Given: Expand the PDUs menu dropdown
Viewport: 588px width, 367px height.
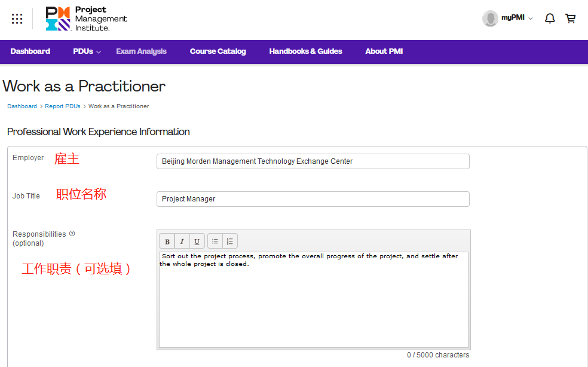Looking at the screenshot, I should pos(87,51).
